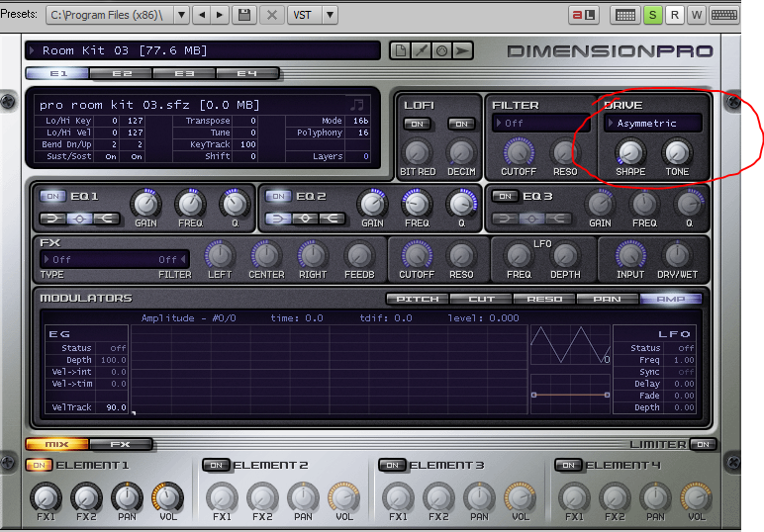Toggle Element 1 ON button

pyautogui.click(x=39, y=466)
